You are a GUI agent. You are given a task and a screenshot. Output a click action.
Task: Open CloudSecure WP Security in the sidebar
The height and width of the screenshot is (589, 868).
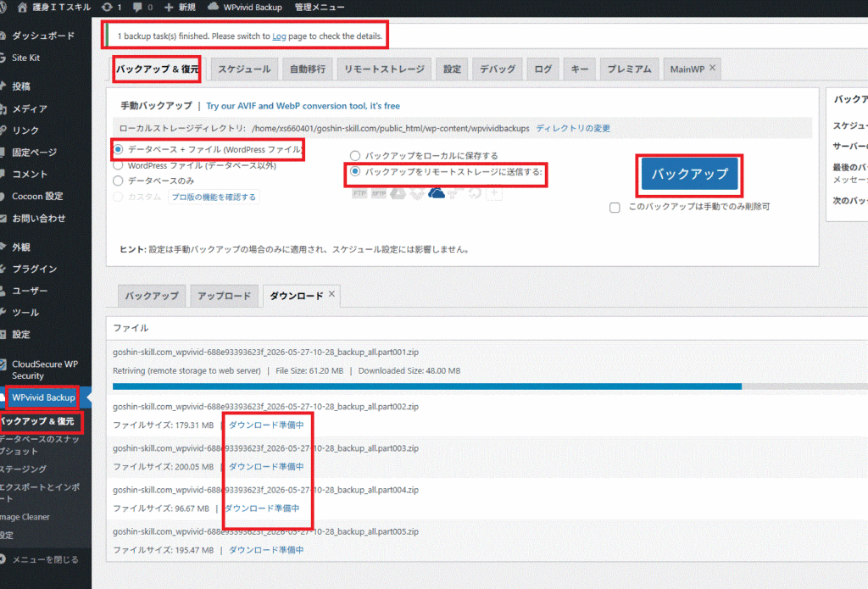44,370
